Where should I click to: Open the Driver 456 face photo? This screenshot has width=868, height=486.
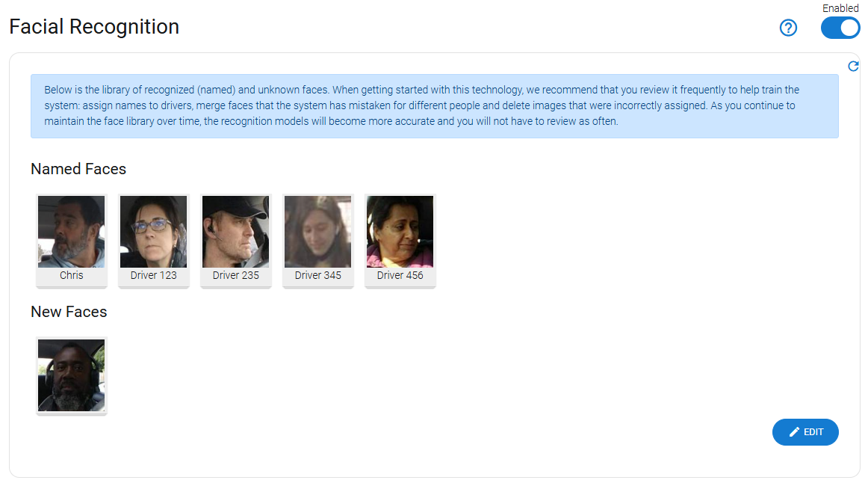(400, 232)
